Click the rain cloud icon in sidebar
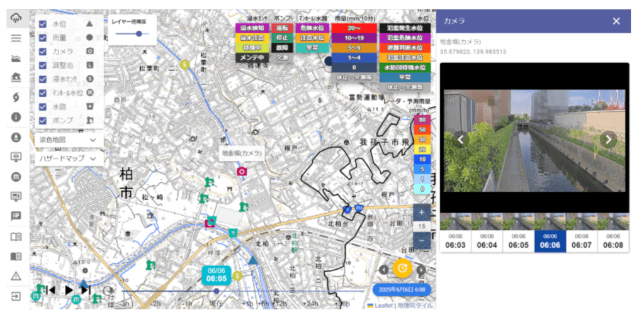644x327 pixels. point(16,19)
